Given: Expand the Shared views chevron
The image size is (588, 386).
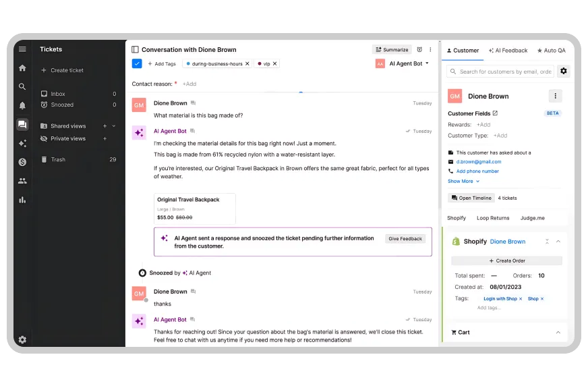Looking at the screenshot, I should 114,126.
